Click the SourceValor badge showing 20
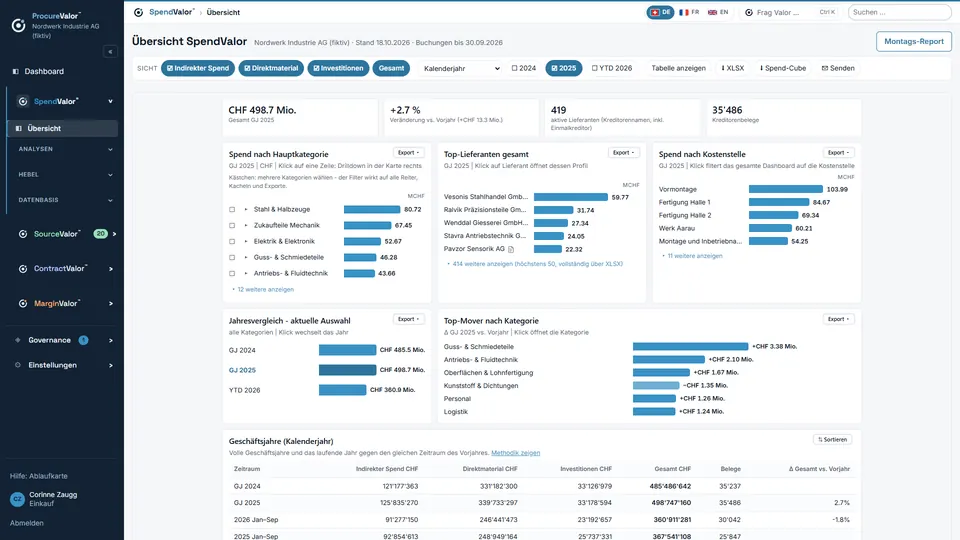Image resolution: width=960 pixels, height=540 pixels. coord(100,234)
